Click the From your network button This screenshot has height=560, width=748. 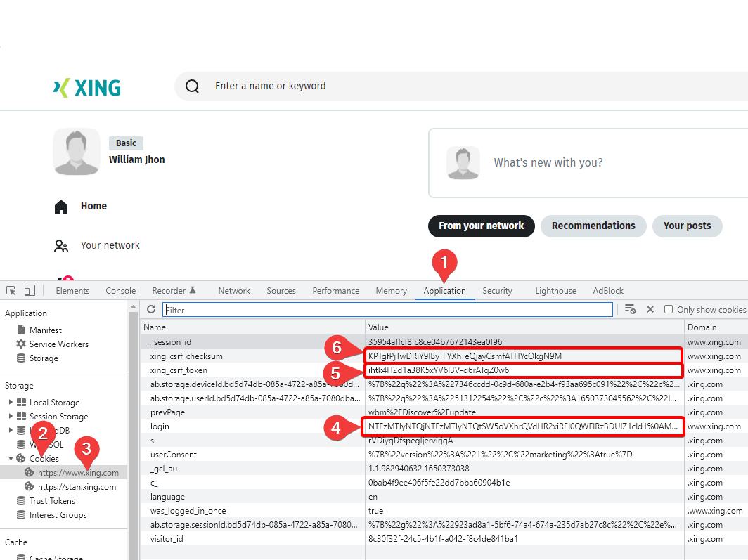pyautogui.click(x=482, y=226)
